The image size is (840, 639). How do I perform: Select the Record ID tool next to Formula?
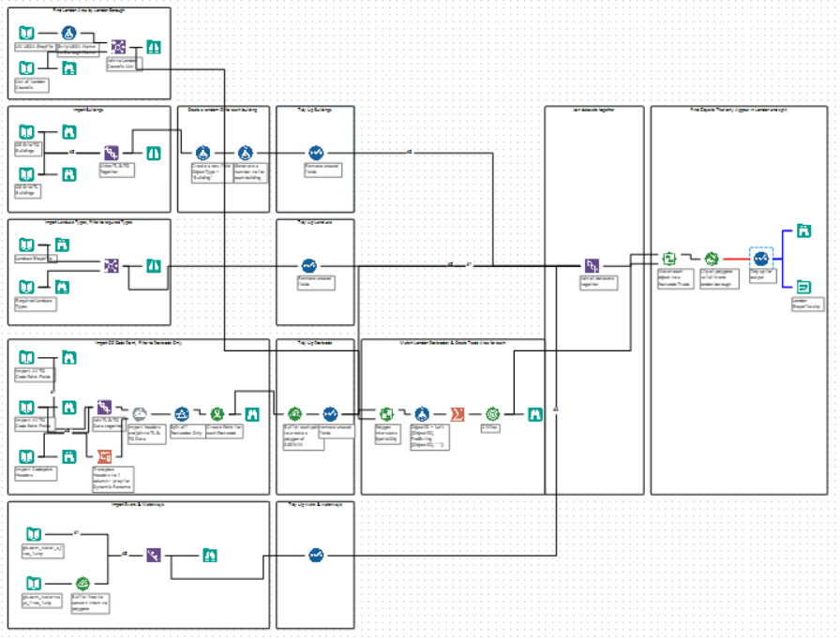pos(246,153)
